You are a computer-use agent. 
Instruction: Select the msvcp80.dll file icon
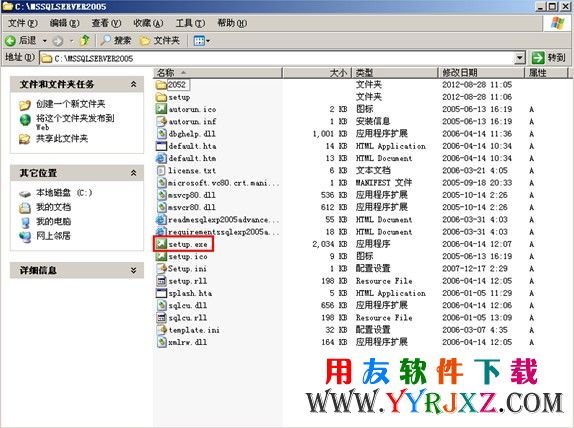click(x=161, y=195)
